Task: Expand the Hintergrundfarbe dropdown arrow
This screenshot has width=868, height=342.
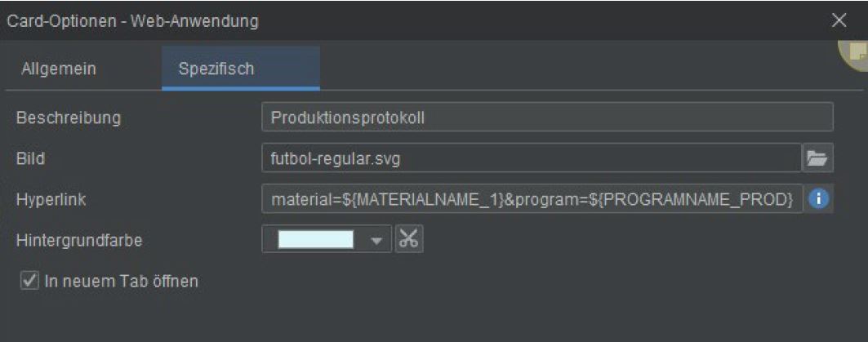Action: (x=376, y=241)
